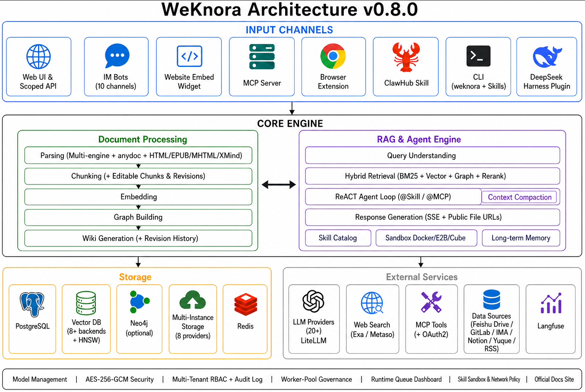Select the MCP Server rack icon
This screenshot has width=585, height=392.
pos(262,57)
